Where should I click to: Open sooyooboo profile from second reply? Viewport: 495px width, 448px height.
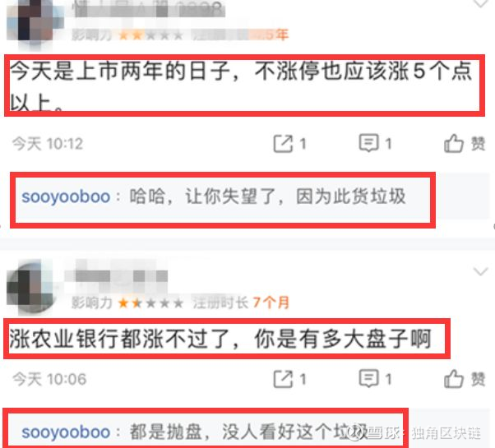[66, 432]
